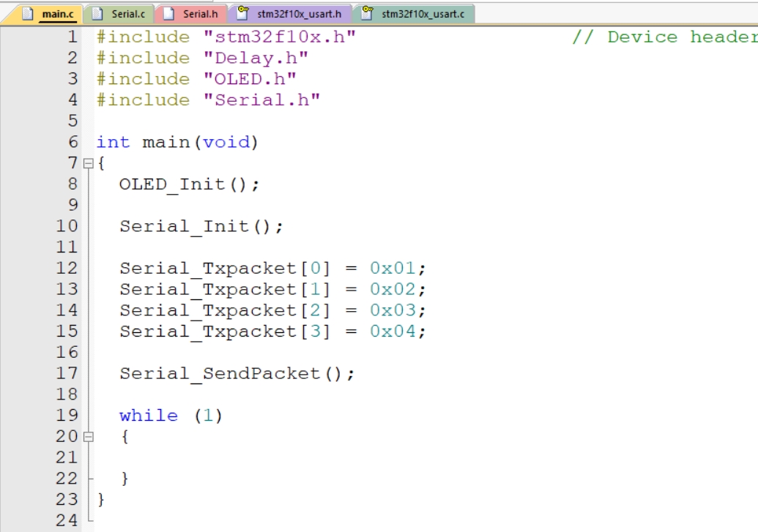Click the "stm32f10x.h" include string
Viewport: 758px width, 532px height.
click(x=280, y=37)
